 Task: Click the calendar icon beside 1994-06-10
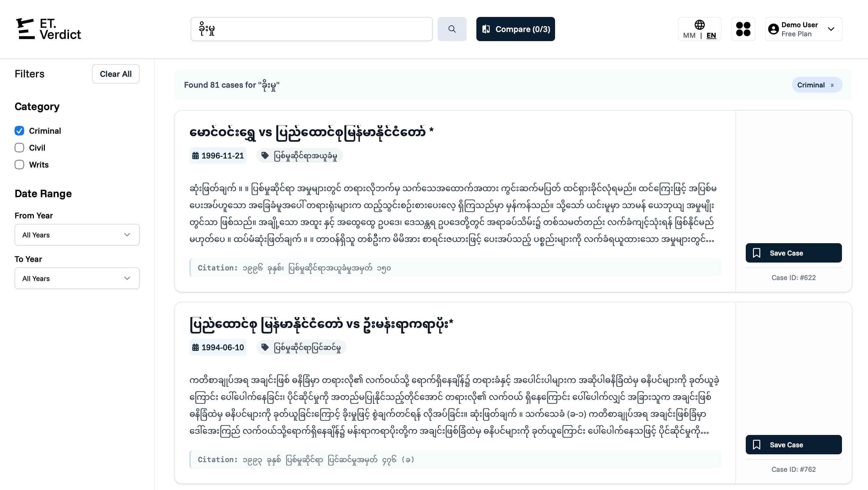(x=196, y=347)
